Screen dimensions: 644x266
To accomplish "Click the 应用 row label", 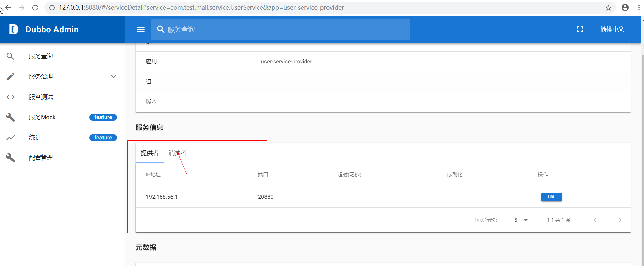I will 151,62.
